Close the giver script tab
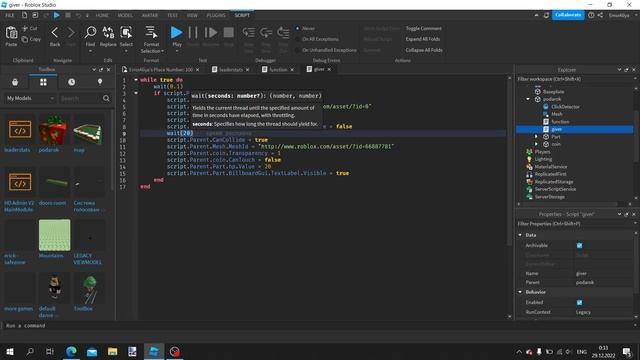The width and height of the screenshot is (640, 360). 329,69
